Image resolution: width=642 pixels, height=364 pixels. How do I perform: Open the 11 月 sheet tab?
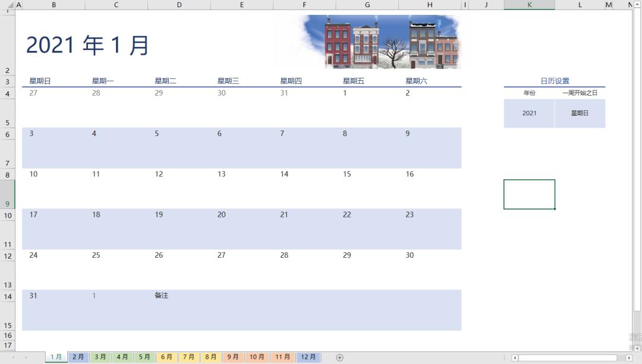click(x=282, y=357)
